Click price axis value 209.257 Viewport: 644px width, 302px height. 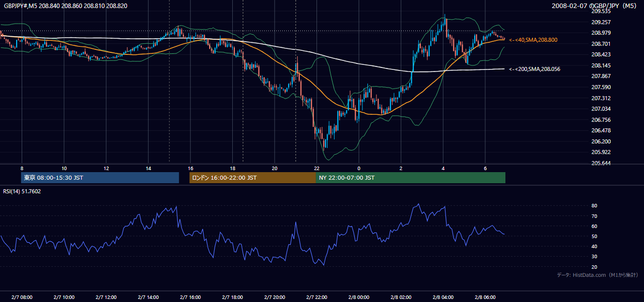601,22
